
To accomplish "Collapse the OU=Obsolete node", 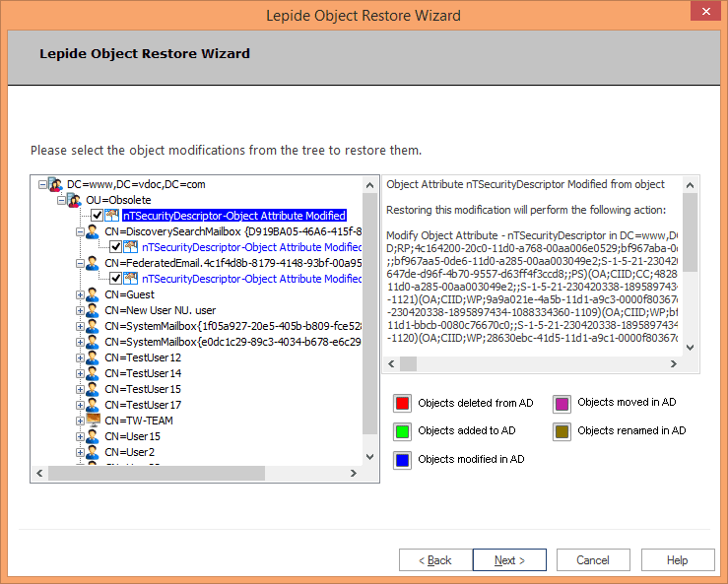I will (61, 201).
